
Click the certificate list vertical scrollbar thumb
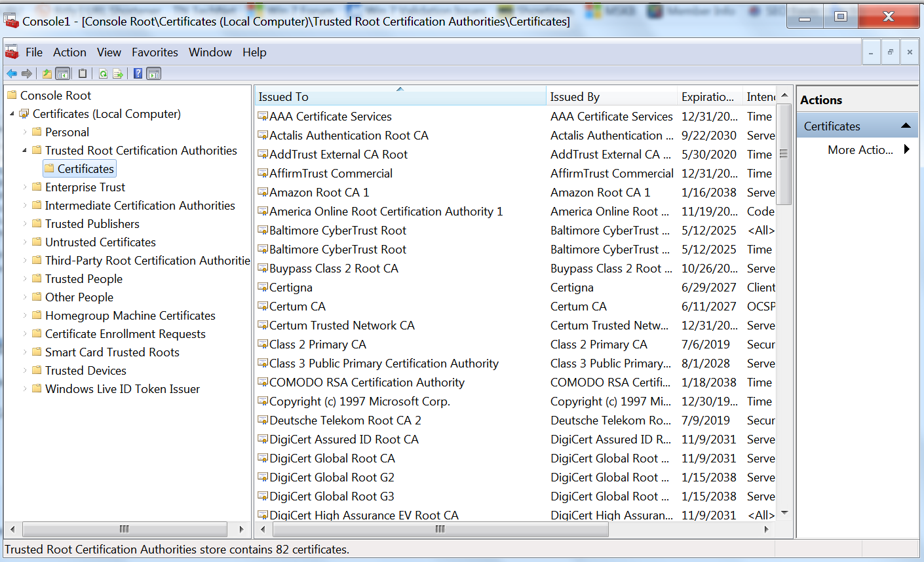coord(784,155)
